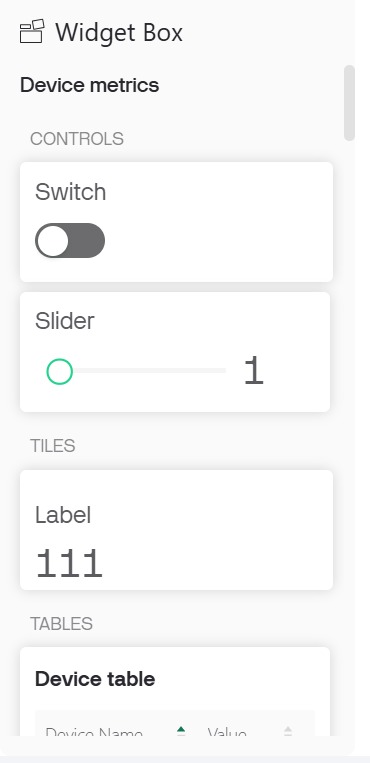Select the Slider widget card title
This screenshot has height=763, width=370.
[65, 321]
